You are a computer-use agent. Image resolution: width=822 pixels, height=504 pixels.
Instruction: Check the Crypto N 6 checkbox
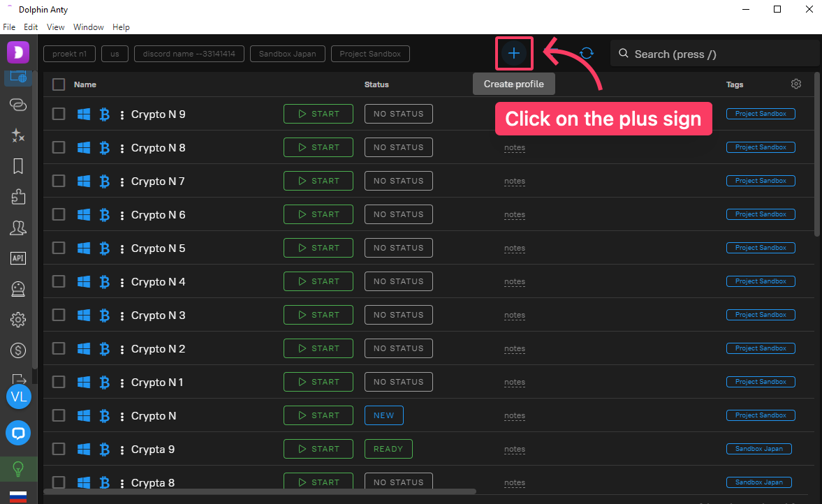59,214
